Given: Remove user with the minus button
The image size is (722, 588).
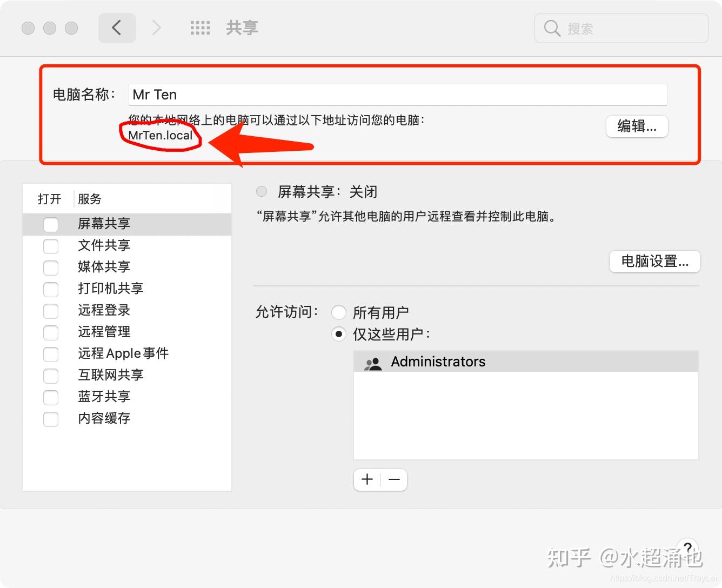Looking at the screenshot, I should [x=394, y=479].
